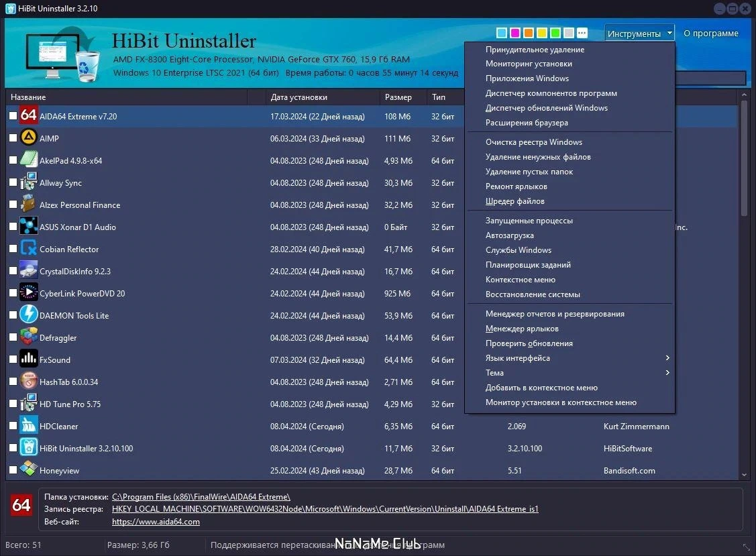Select the FxSound row name
Viewport: 756px width, 556px height.
(x=55, y=359)
